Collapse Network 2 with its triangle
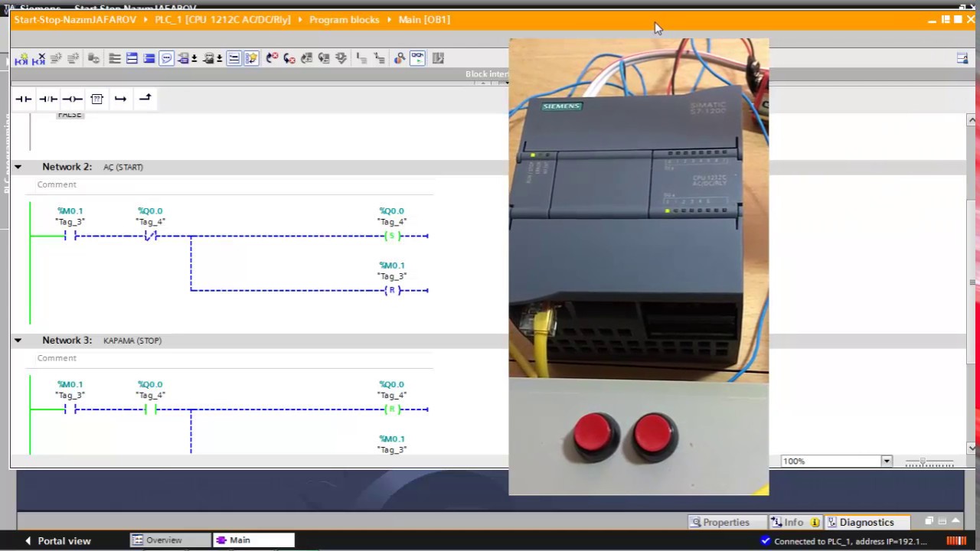This screenshot has width=980, height=551. [18, 167]
